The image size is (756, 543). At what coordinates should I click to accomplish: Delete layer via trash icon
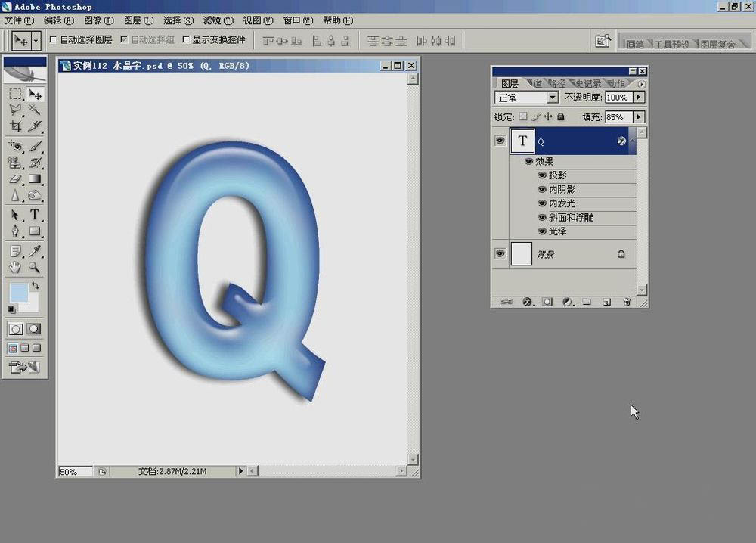tap(627, 300)
